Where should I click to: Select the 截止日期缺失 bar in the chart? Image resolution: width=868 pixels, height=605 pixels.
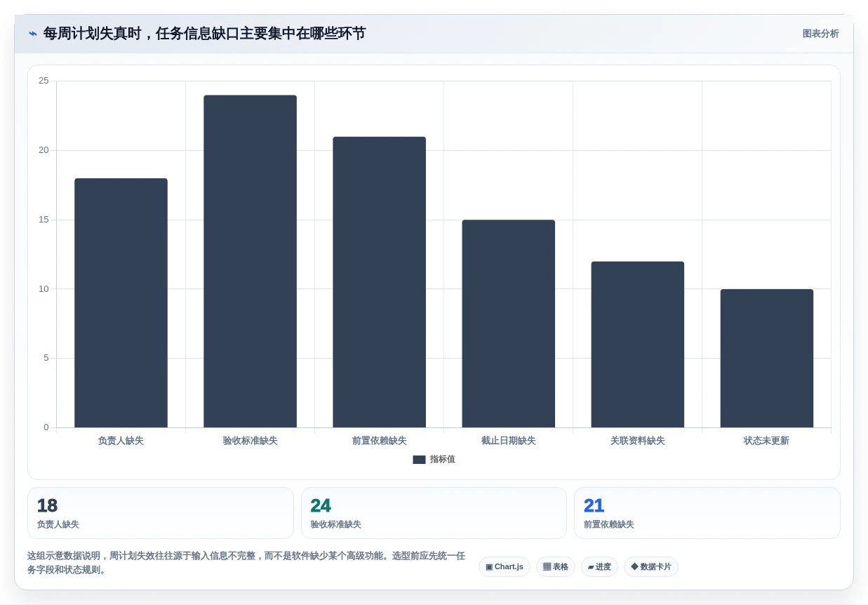point(508,324)
